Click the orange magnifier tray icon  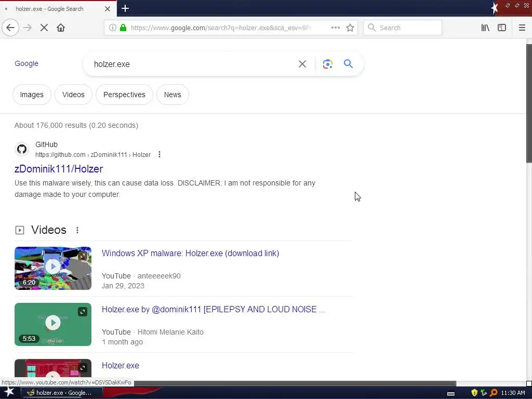click(x=494, y=393)
